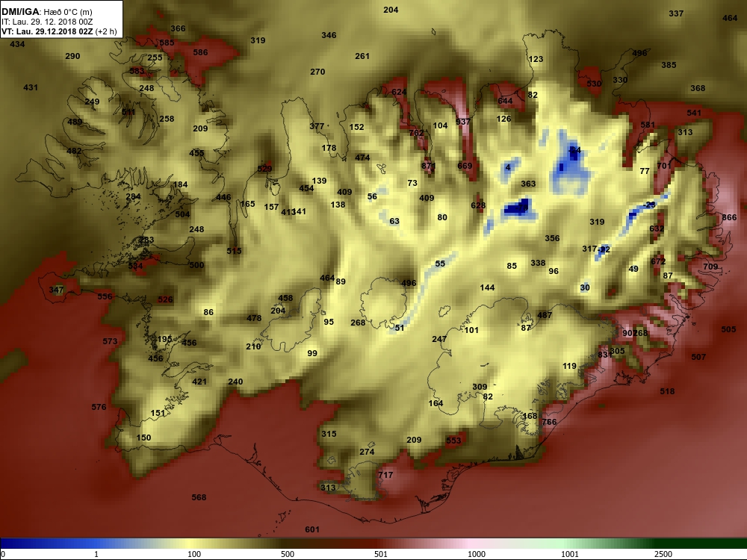The image size is (747, 560).
Task: Click the map value '866'
Action: [x=729, y=217]
